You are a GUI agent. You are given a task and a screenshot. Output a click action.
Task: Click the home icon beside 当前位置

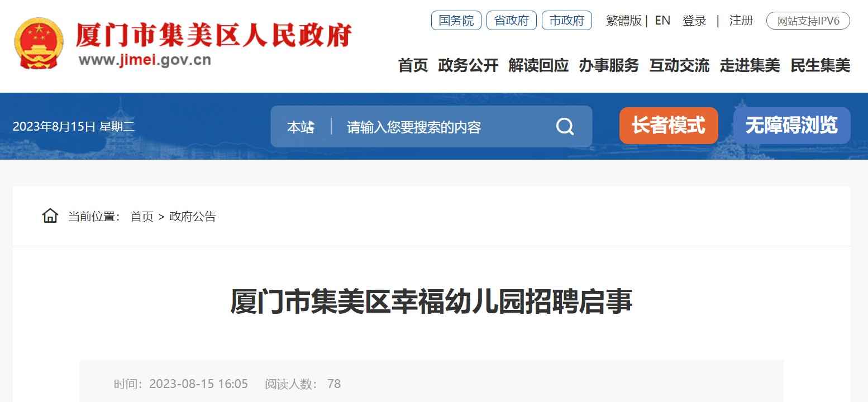click(50, 216)
